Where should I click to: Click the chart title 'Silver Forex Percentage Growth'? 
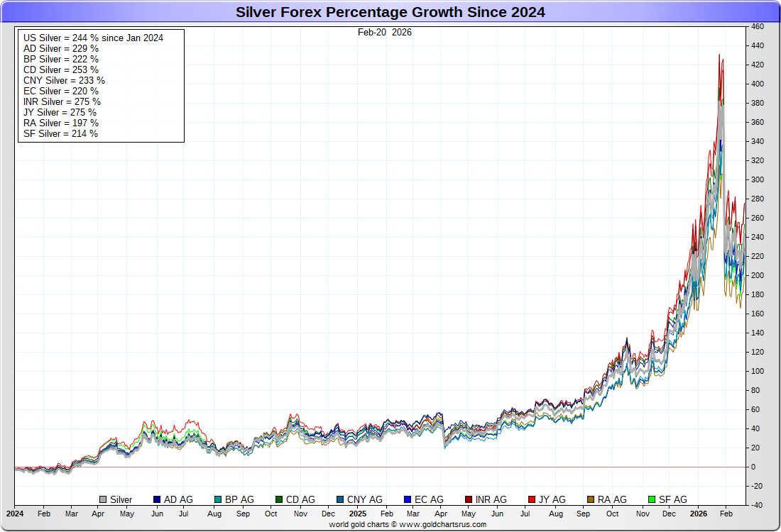pyautogui.click(x=390, y=12)
